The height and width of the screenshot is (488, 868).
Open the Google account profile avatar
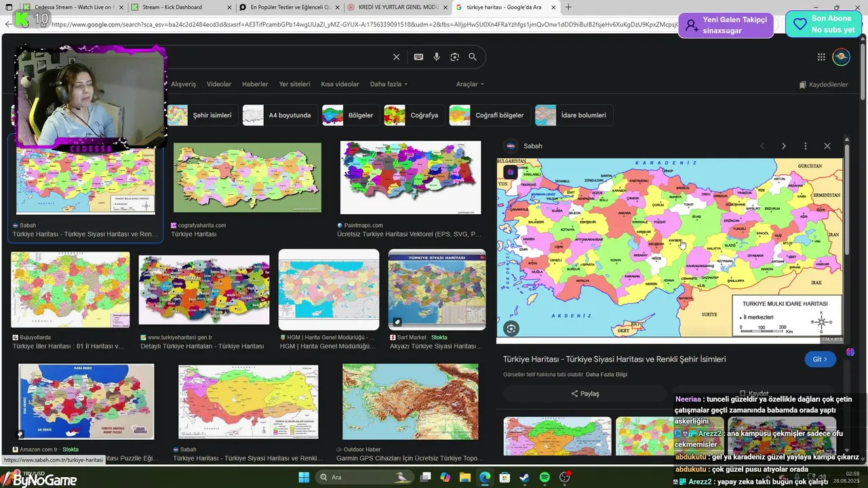(x=841, y=57)
